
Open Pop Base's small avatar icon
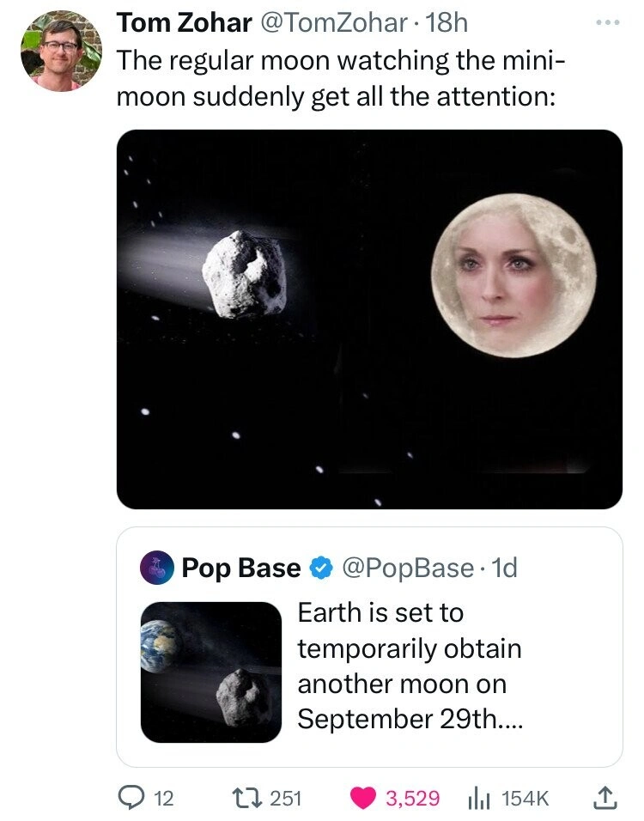157,568
